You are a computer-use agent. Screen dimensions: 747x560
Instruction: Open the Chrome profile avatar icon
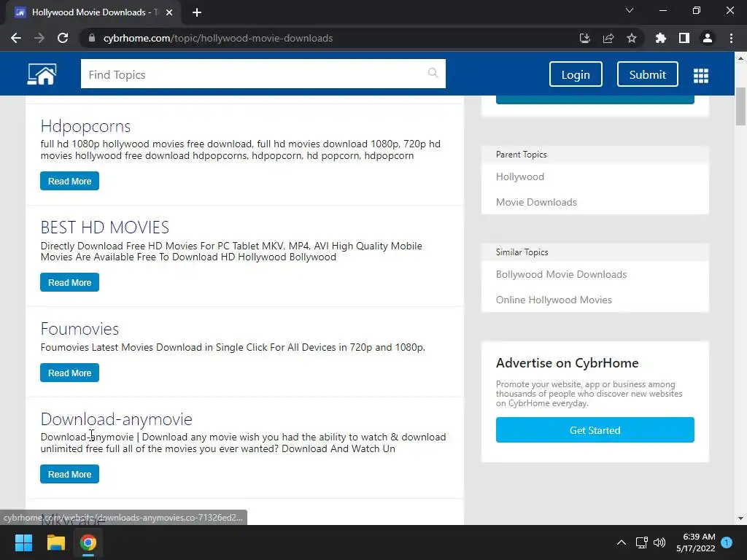pyautogui.click(x=708, y=38)
